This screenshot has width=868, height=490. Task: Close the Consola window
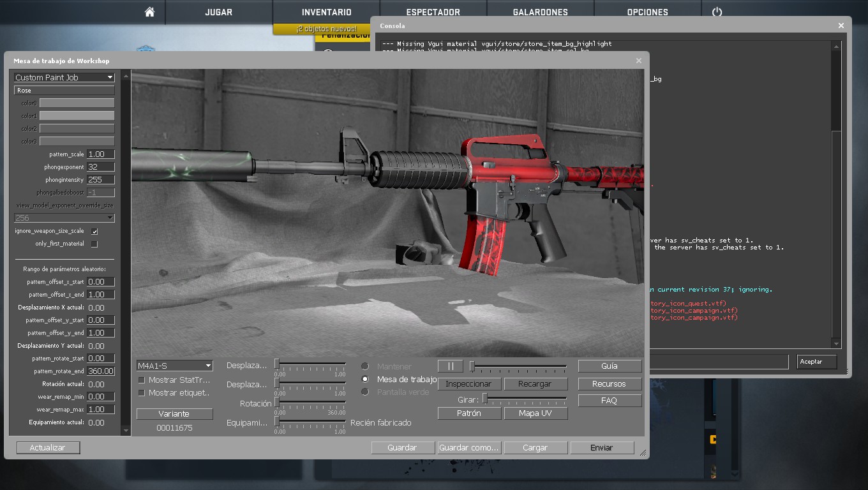click(841, 26)
